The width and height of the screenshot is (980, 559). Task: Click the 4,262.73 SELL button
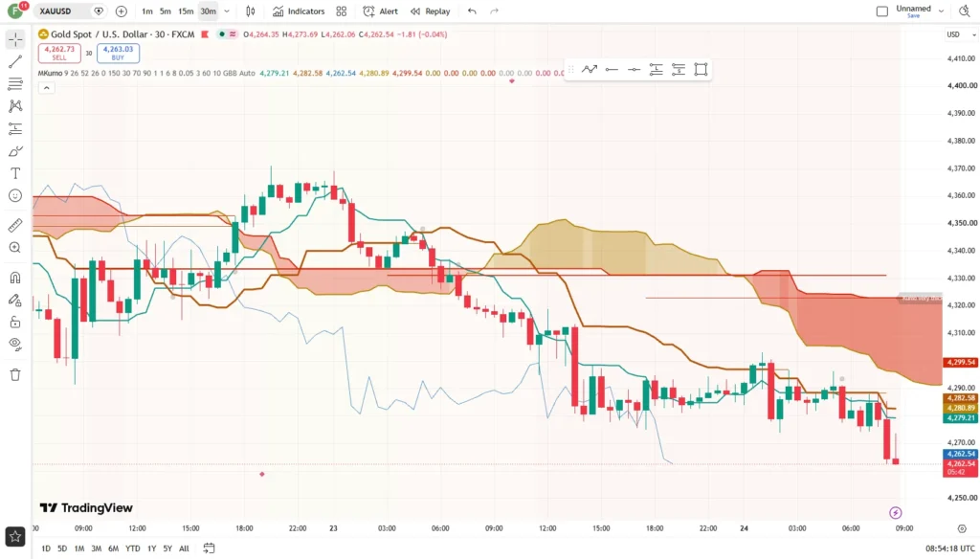tap(59, 54)
